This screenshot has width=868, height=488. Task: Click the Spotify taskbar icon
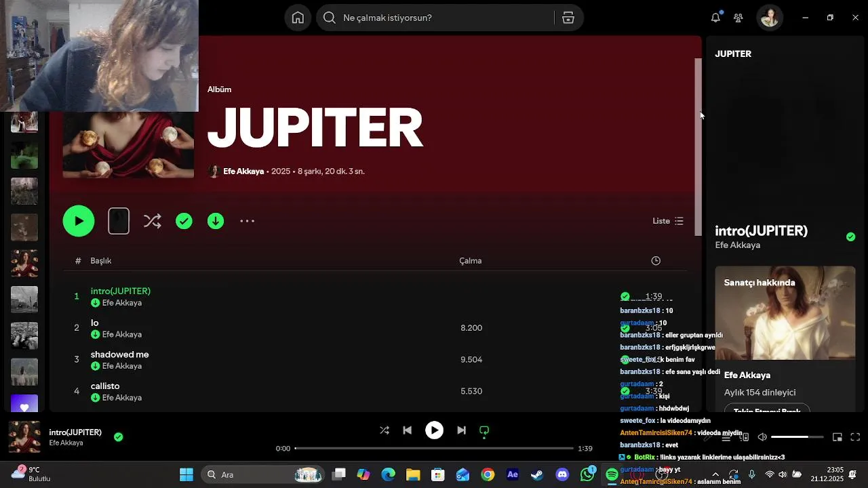[612, 474]
